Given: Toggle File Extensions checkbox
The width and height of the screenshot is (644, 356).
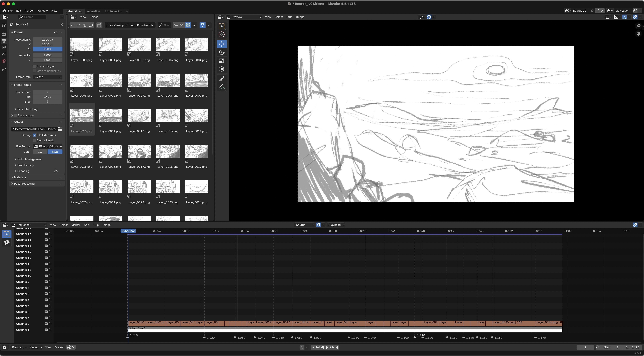Looking at the screenshot, I should [35, 135].
